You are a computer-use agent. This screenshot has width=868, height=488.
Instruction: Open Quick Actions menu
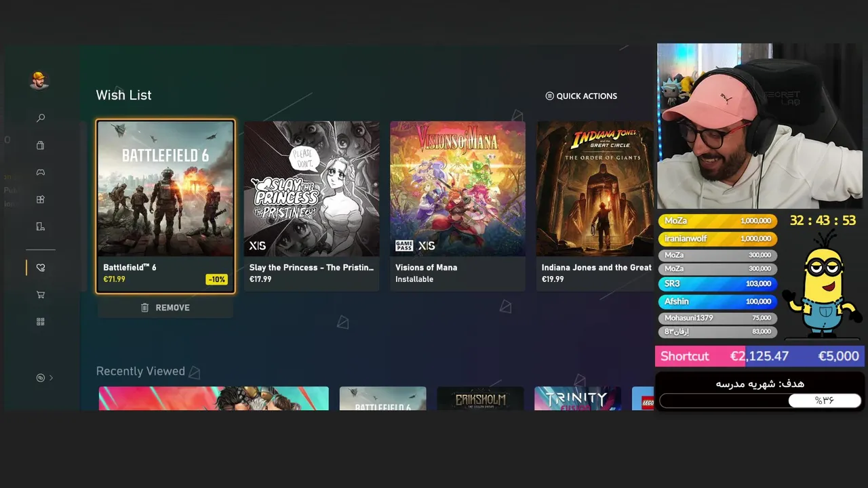pyautogui.click(x=581, y=96)
